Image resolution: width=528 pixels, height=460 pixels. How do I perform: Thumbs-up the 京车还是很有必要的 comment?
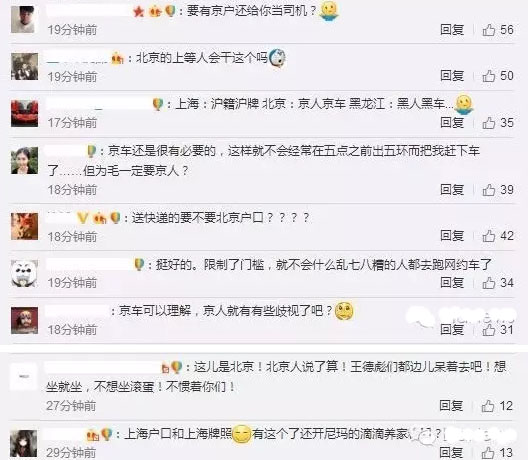(x=489, y=190)
